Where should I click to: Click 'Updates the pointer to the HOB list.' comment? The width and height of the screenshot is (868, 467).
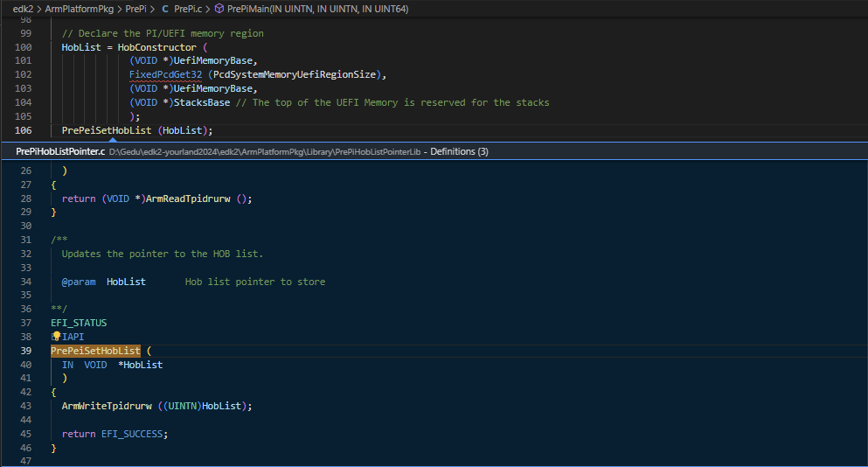(163, 254)
